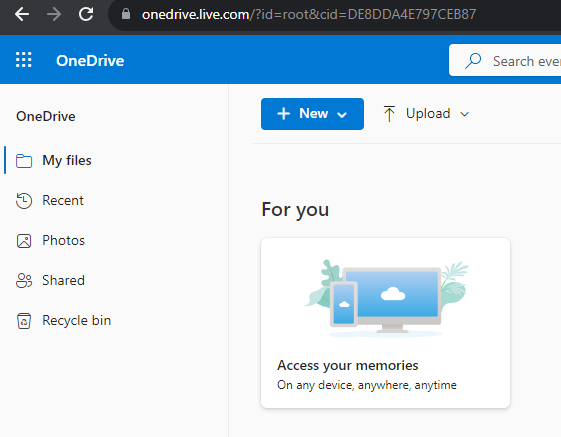Open the Photos section

coord(64,240)
